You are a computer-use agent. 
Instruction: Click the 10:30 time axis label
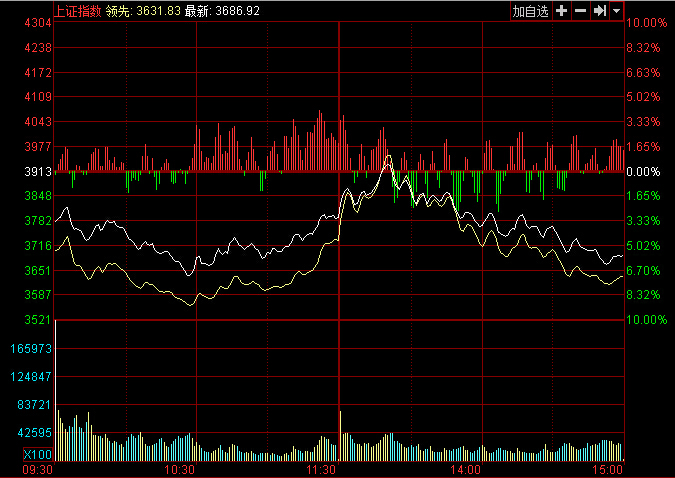coord(180,468)
